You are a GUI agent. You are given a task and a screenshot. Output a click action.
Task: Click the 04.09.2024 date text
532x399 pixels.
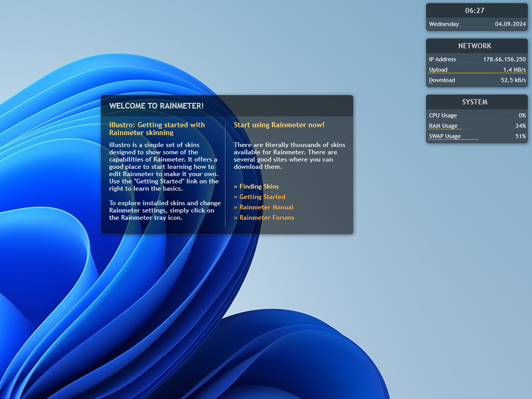pyautogui.click(x=510, y=24)
